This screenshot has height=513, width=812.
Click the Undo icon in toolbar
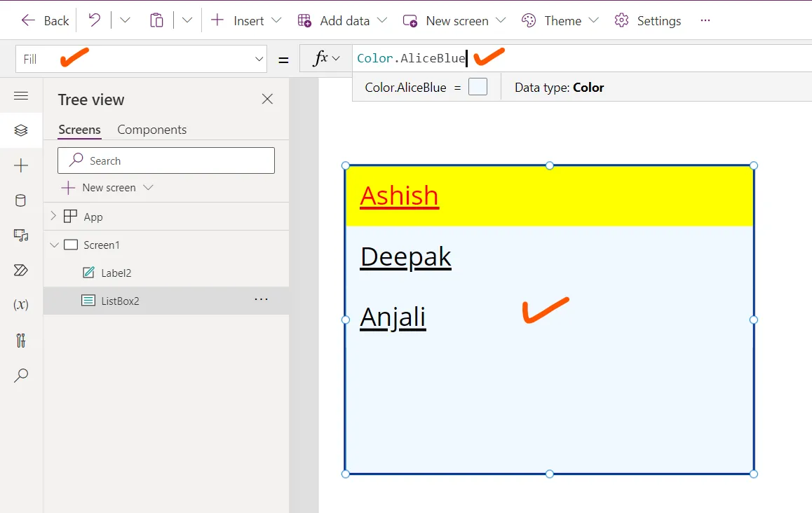95,20
